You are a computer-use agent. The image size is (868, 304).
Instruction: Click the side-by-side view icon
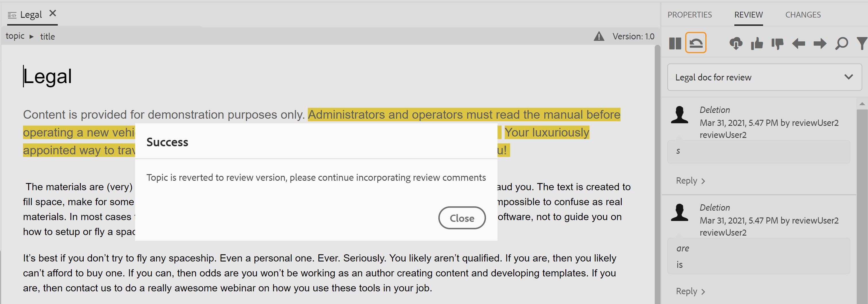pos(675,43)
